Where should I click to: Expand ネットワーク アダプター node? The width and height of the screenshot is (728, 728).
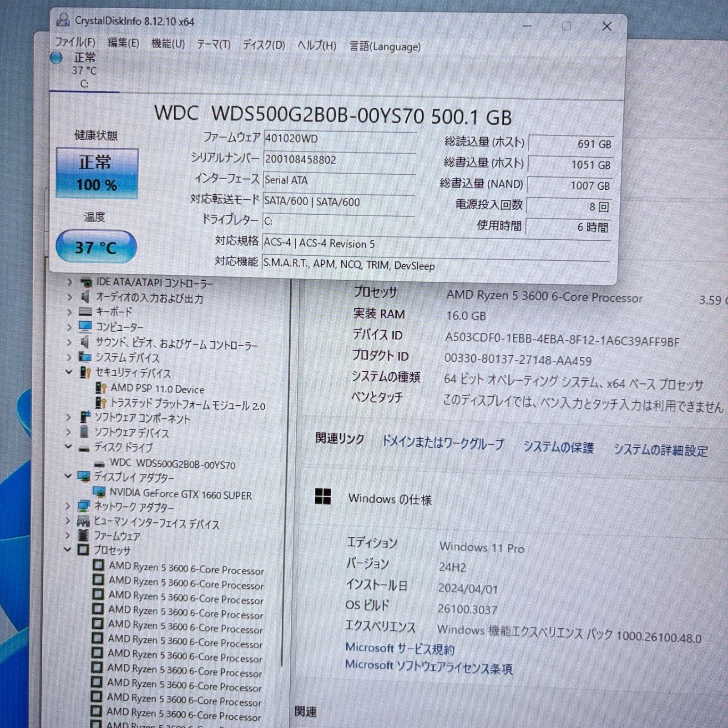point(68,506)
